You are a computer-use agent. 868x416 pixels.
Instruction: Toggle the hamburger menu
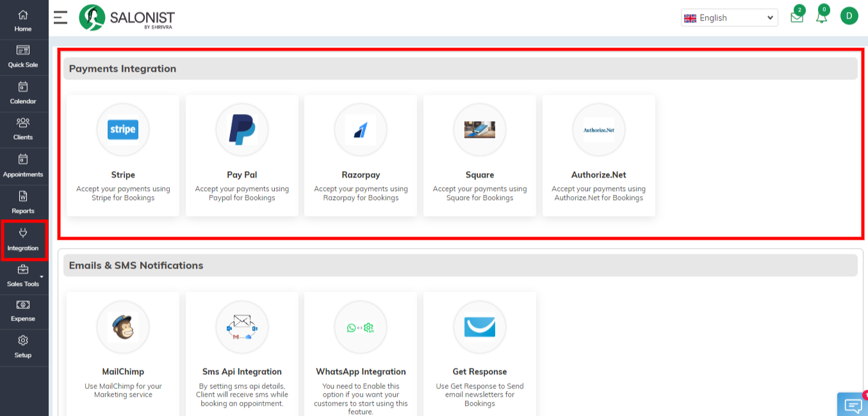[60, 17]
